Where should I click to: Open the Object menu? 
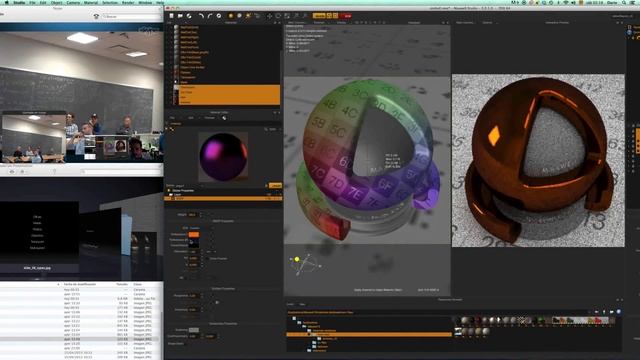pyautogui.click(x=56, y=2)
